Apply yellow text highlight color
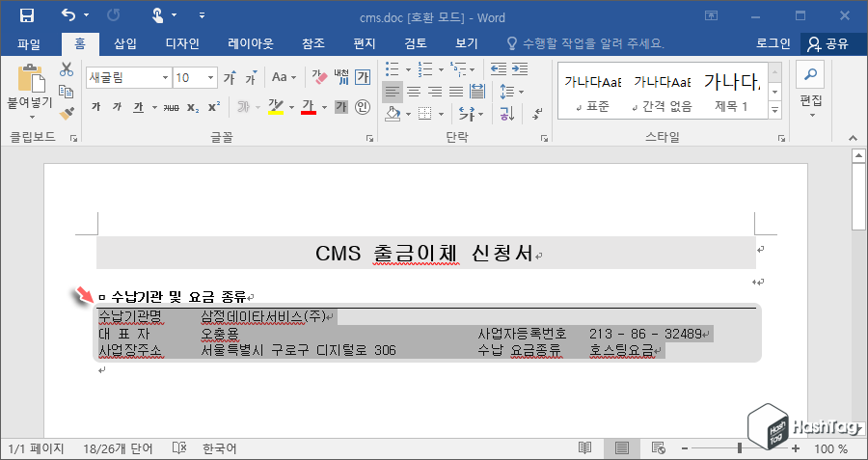Viewport: 868px width, 460px height. pyautogui.click(x=276, y=107)
